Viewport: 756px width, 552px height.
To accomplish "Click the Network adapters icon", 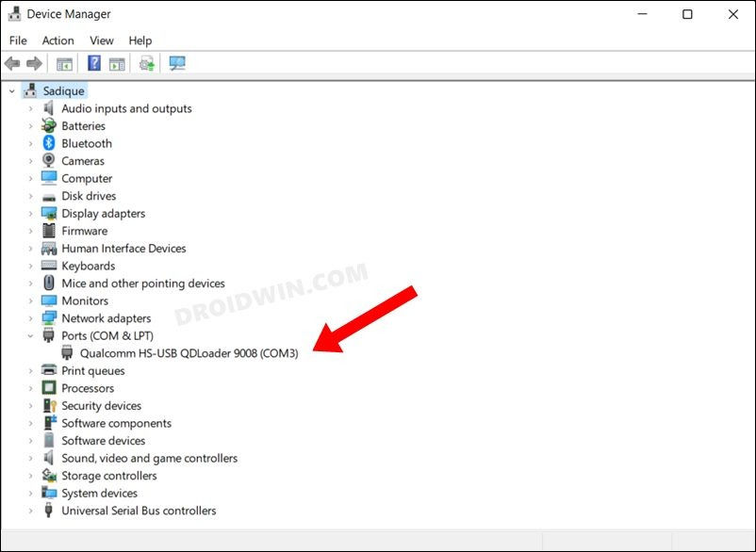I will 49,317.
